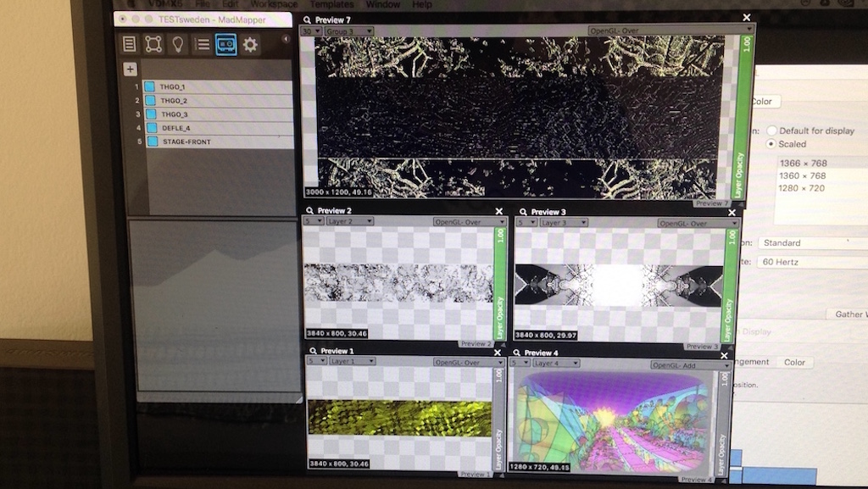
Task: Open the OpenGL- Over dropdown in Preview 2
Action: [470, 222]
